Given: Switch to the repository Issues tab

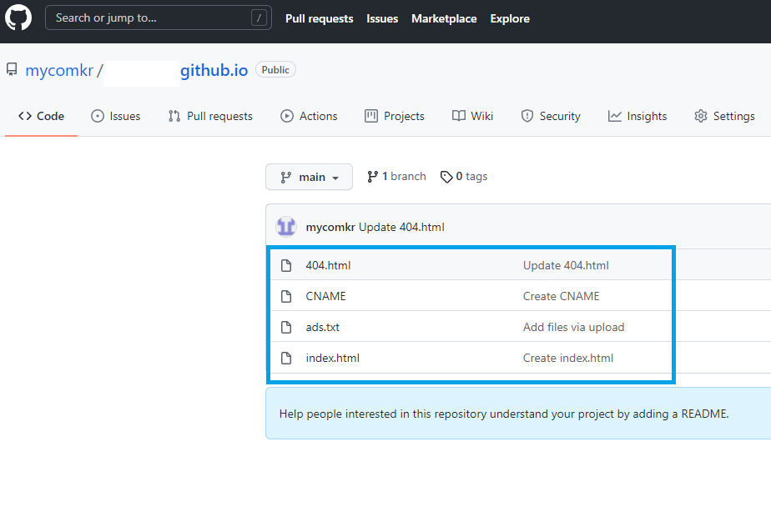Looking at the screenshot, I should click(115, 116).
